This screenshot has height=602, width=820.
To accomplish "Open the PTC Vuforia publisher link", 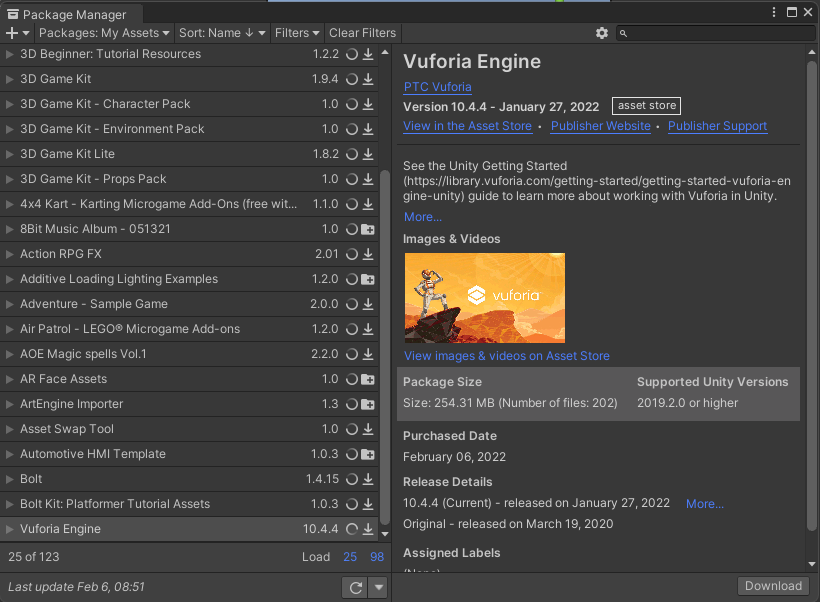I will click(x=438, y=87).
